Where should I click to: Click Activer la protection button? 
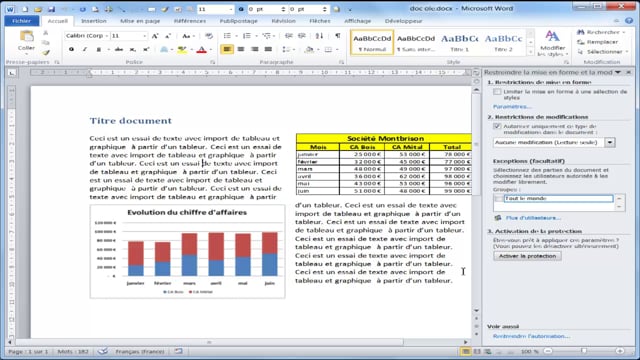coord(527,256)
